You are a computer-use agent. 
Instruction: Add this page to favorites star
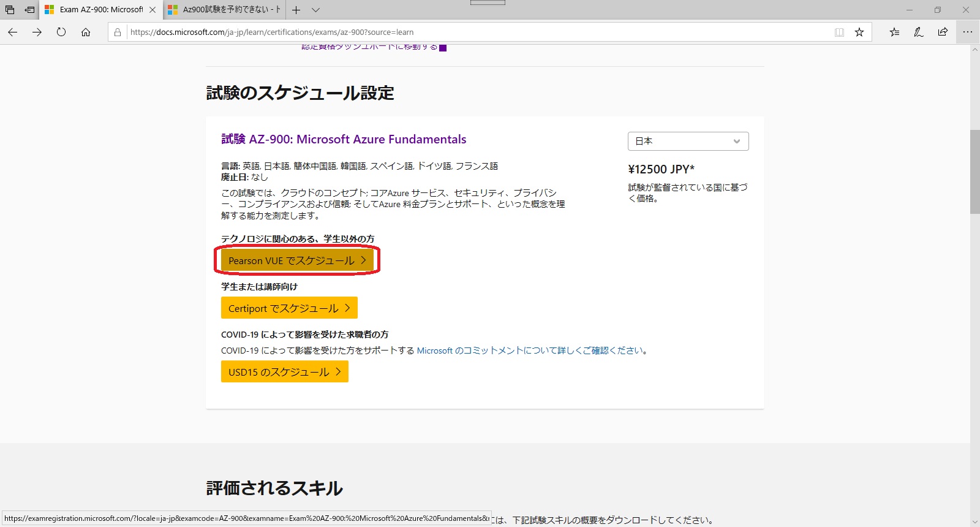859,32
